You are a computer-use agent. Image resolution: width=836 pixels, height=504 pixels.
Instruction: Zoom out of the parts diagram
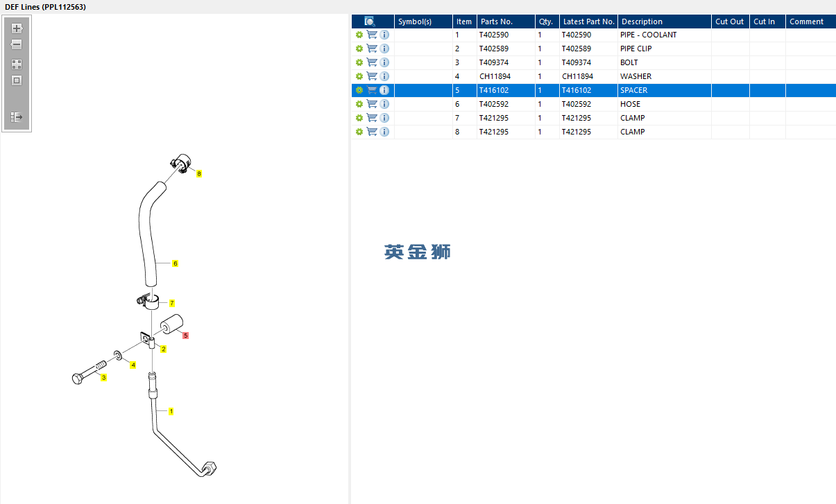17,44
